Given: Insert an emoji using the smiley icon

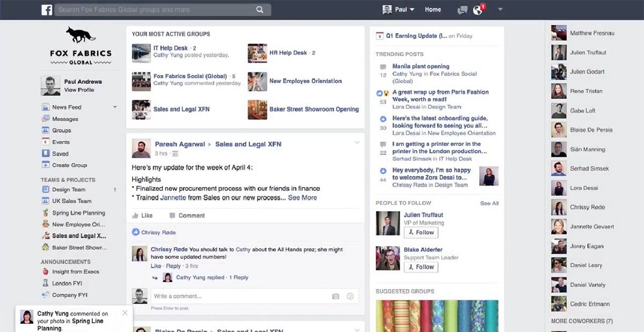Looking at the screenshot, I should pyautogui.click(x=350, y=296).
